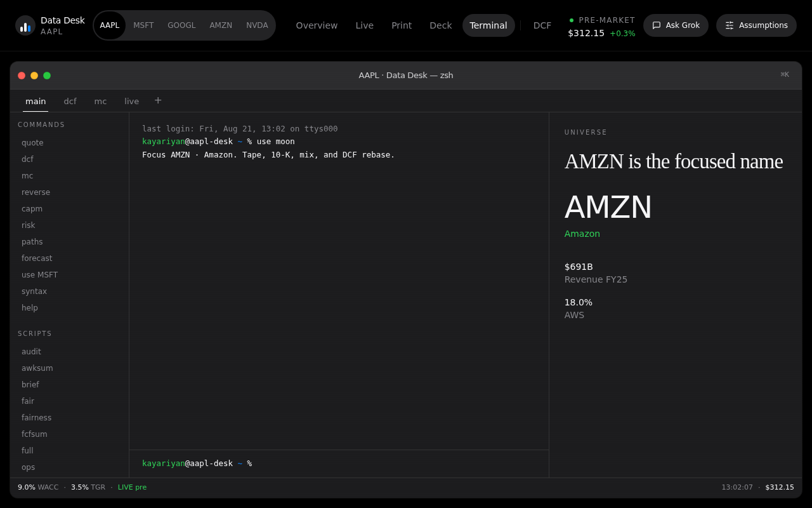Click the chat bubble icon in Ask Grok
The image size is (812, 508).
pos(657,25)
